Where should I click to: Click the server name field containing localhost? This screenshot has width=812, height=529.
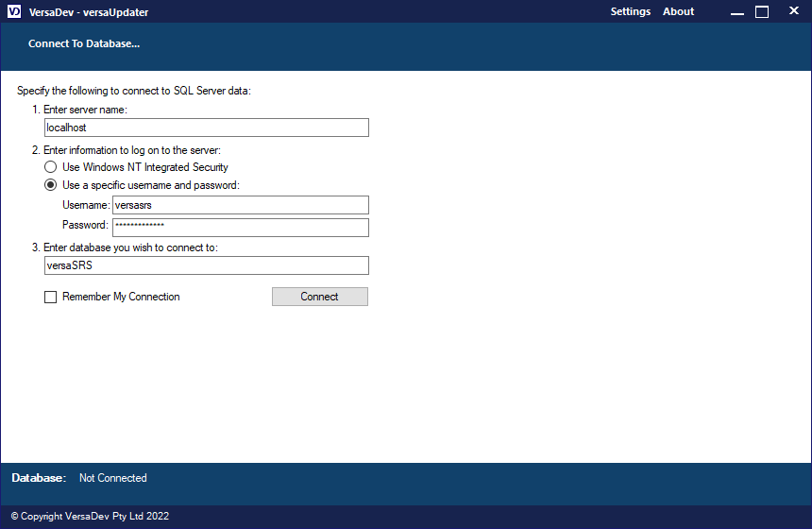[x=206, y=128]
